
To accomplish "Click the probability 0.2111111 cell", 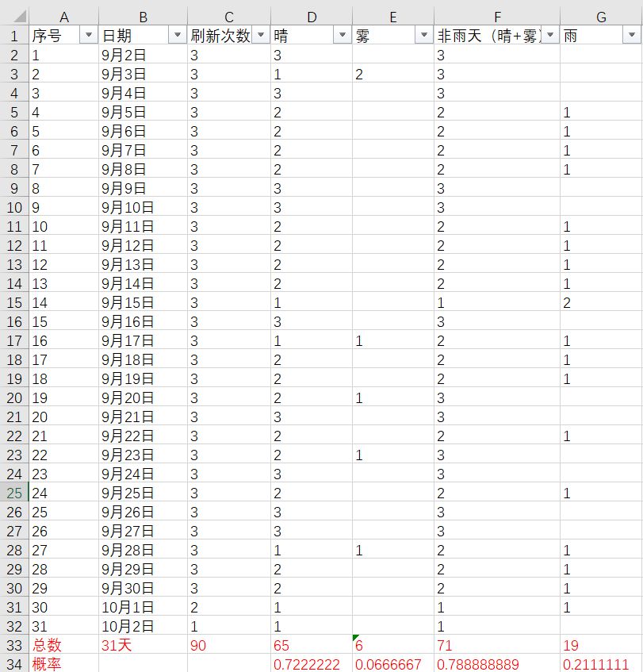I will (x=601, y=664).
